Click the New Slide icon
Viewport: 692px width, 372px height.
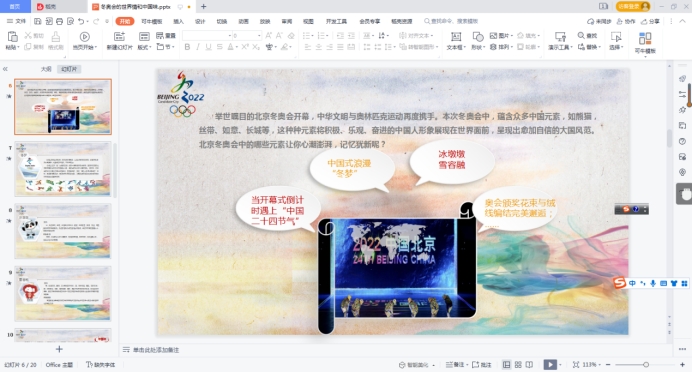[x=119, y=37]
